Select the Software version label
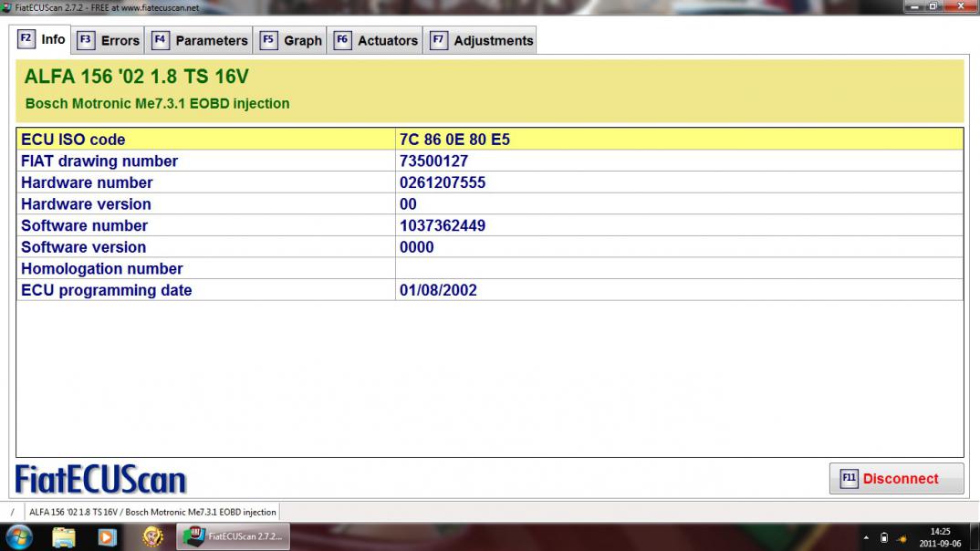 pyautogui.click(x=84, y=247)
